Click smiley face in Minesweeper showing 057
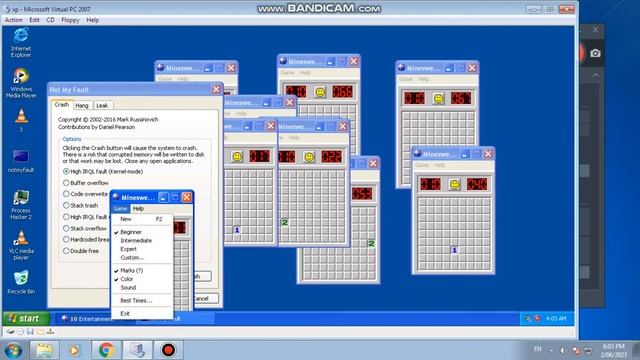Screen dimensions: 640x360 438,98
